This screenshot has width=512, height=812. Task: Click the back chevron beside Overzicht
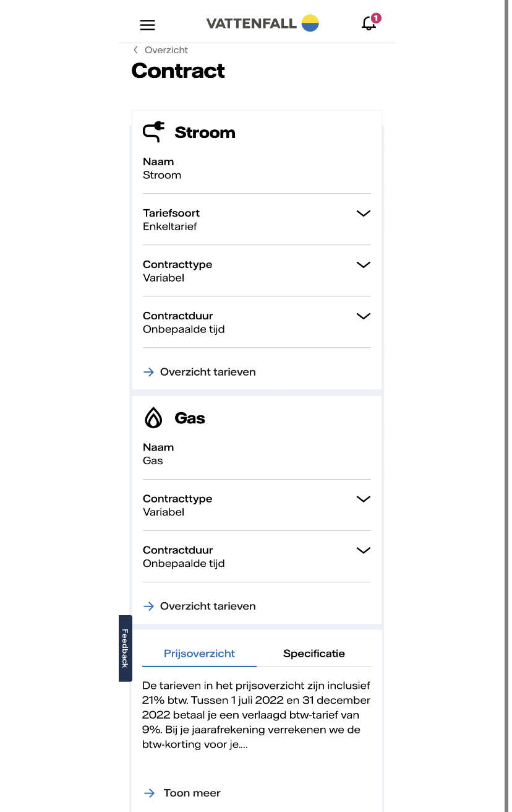pyautogui.click(x=135, y=50)
